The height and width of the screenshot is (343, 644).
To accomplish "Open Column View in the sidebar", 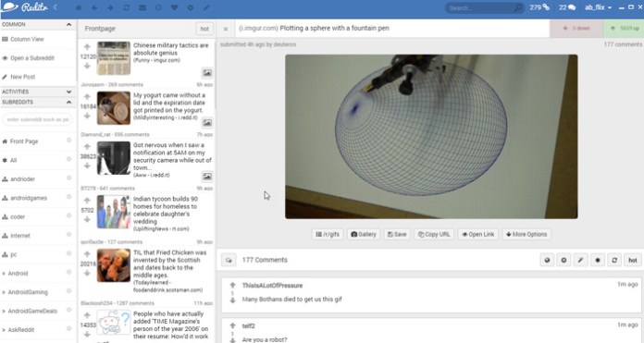I will tap(38, 40).
